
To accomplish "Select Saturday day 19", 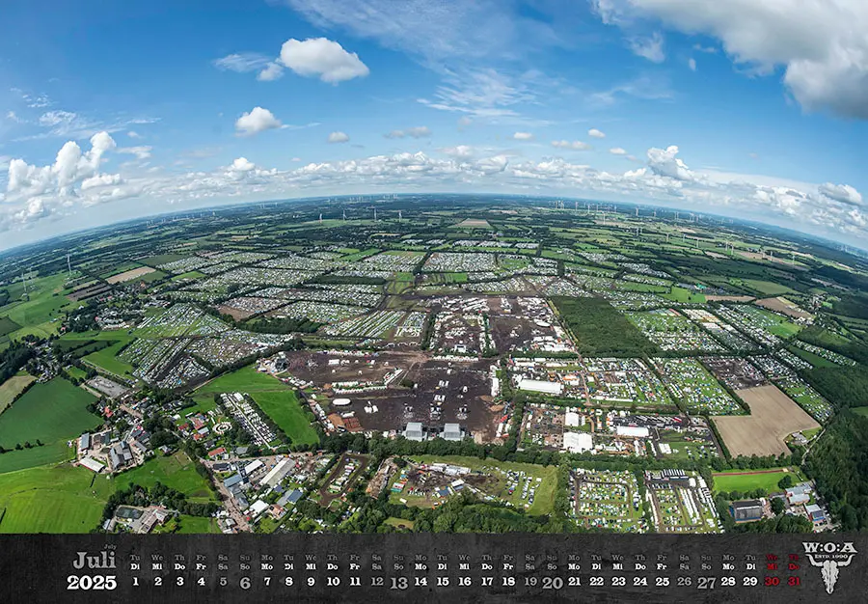I will pos(530,581).
